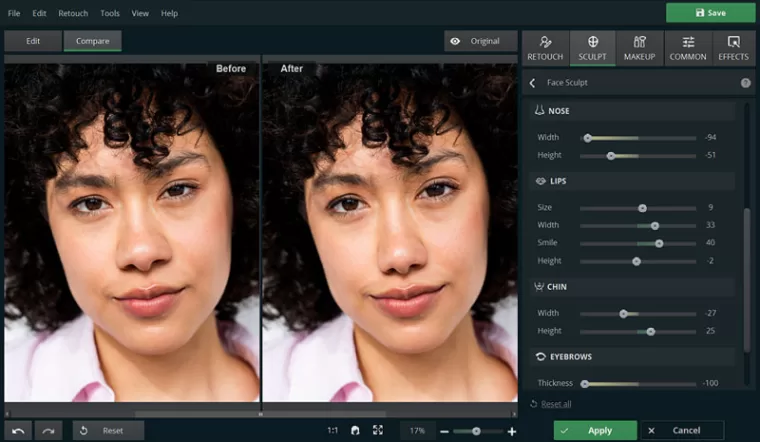Click the Chin section icon
The height and width of the screenshot is (442, 760).
click(x=538, y=286)
